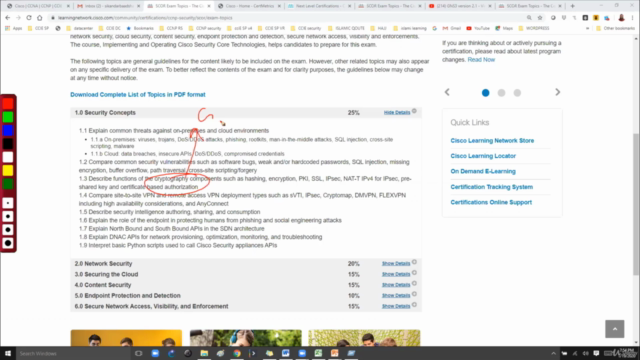Select the largest pen size dot
Image resolution: width=640 pixels, height=360 pixels.
(8, 243)
